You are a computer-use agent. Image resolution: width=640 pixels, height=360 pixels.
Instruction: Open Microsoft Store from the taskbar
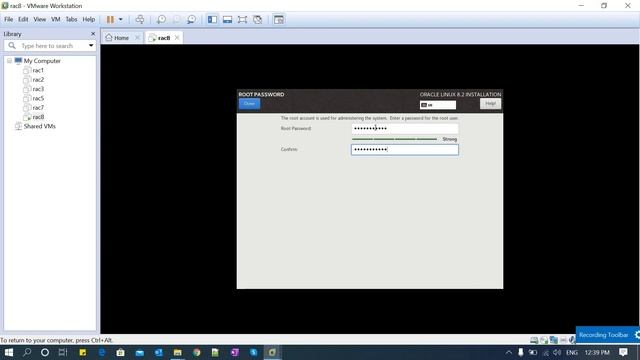tap(120, 352)
